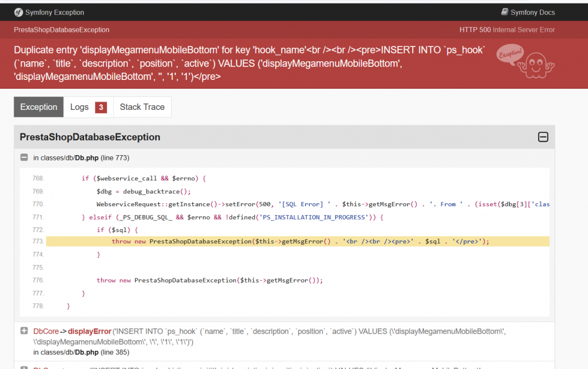Click the displayError method name
Viewport: 588px width, 369px height.
click(89, 331)
